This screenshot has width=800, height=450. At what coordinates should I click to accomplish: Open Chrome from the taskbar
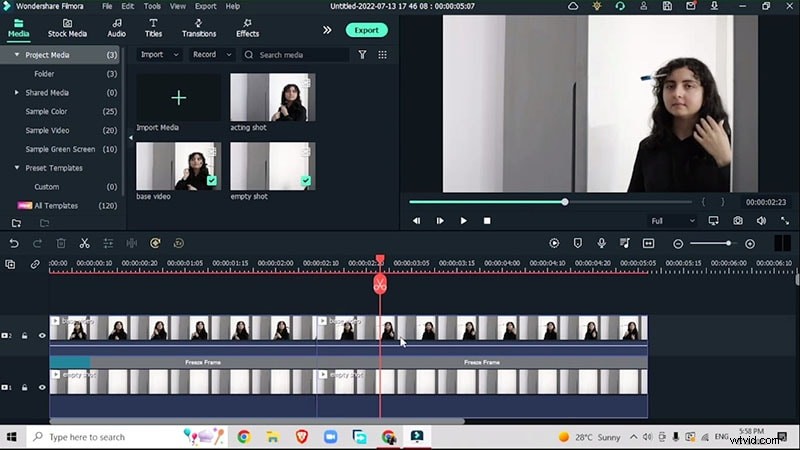244,437
